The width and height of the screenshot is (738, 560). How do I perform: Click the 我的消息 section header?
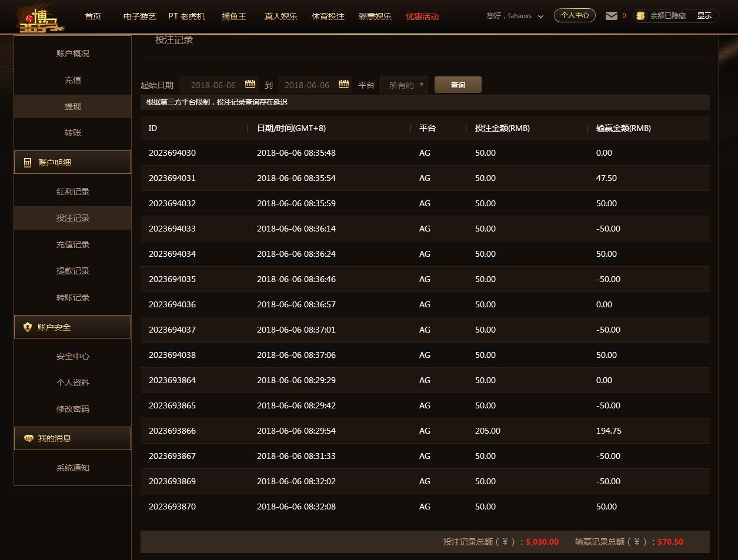pyautogui.click(x=72, y=438)
